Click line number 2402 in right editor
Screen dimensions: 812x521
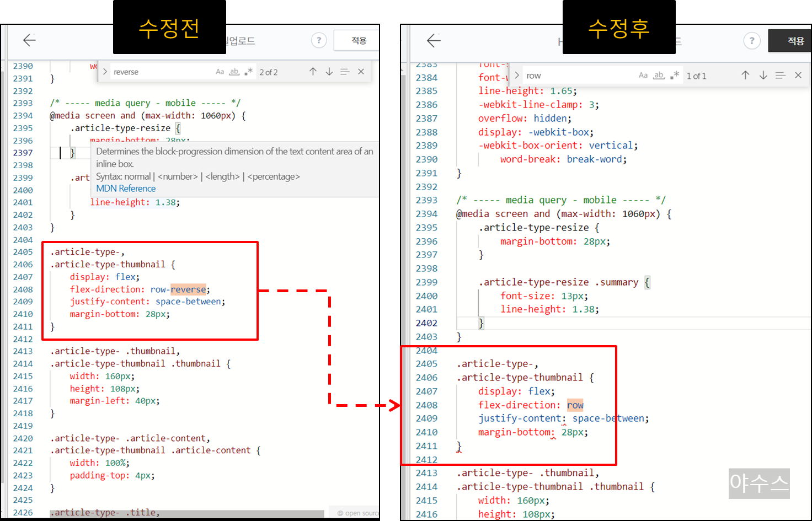(426, 323)
